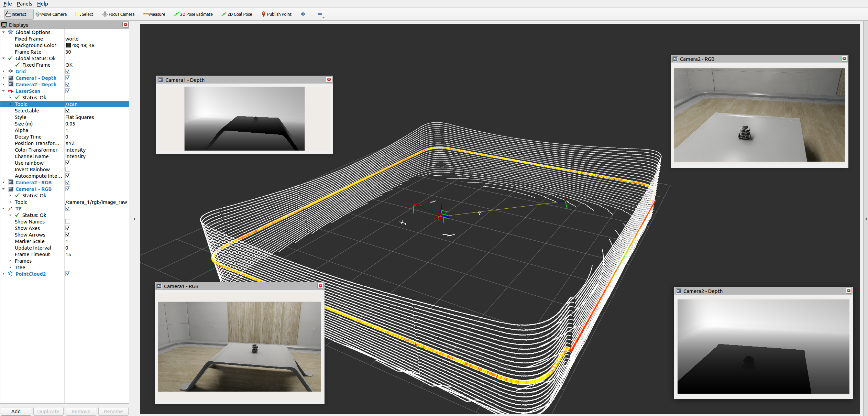
Task: Pick the 2D Pose Estimate tool
Action: 193,14
